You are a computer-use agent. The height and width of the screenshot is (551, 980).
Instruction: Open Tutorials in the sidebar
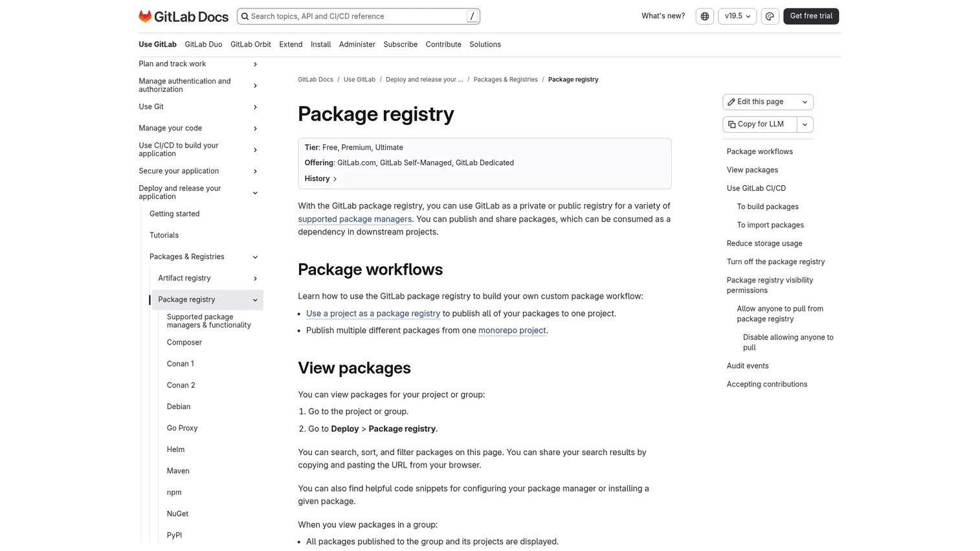click(x=164, y=235)
